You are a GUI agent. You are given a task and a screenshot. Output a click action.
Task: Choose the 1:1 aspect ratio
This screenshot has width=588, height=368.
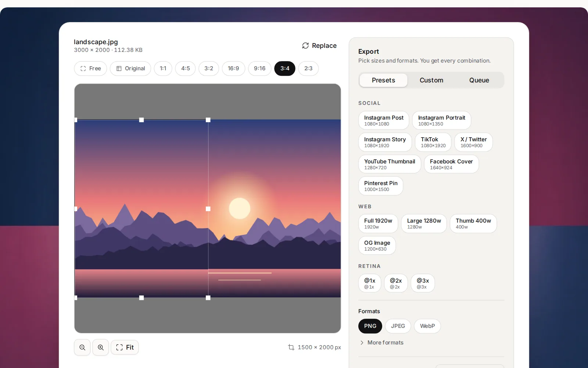click(x=163, y=68)
